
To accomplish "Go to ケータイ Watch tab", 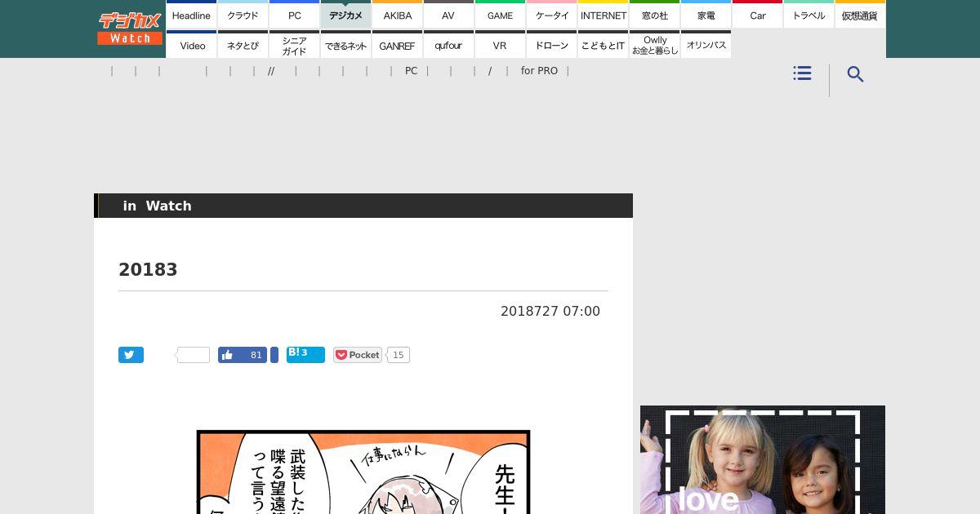I will click(x=551, y=14).
